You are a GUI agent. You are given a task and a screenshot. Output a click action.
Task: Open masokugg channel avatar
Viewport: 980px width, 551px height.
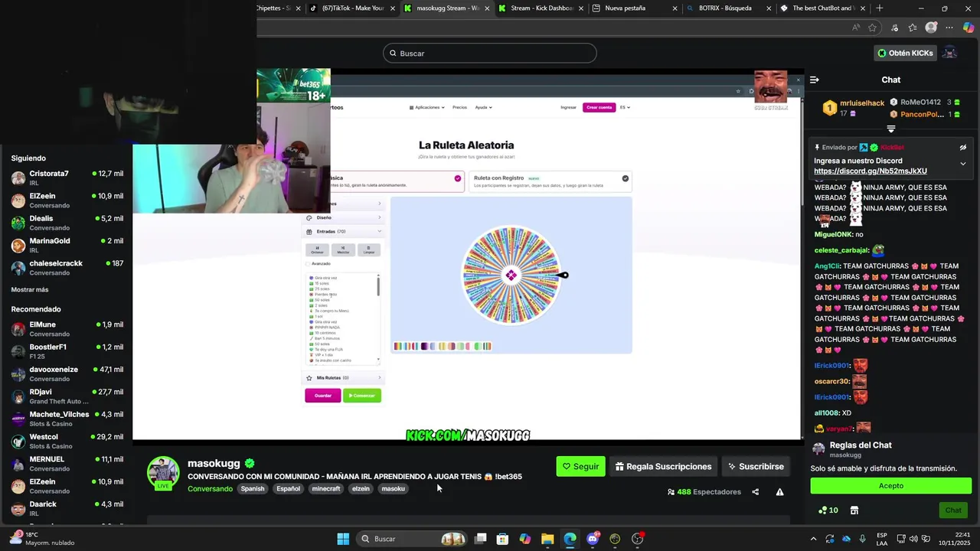[163, 473]
